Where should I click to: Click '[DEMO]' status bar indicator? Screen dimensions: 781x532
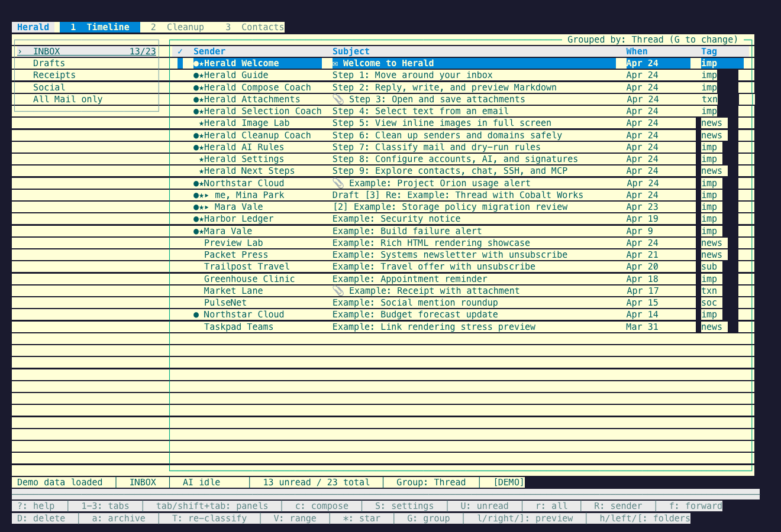[509, 482]
